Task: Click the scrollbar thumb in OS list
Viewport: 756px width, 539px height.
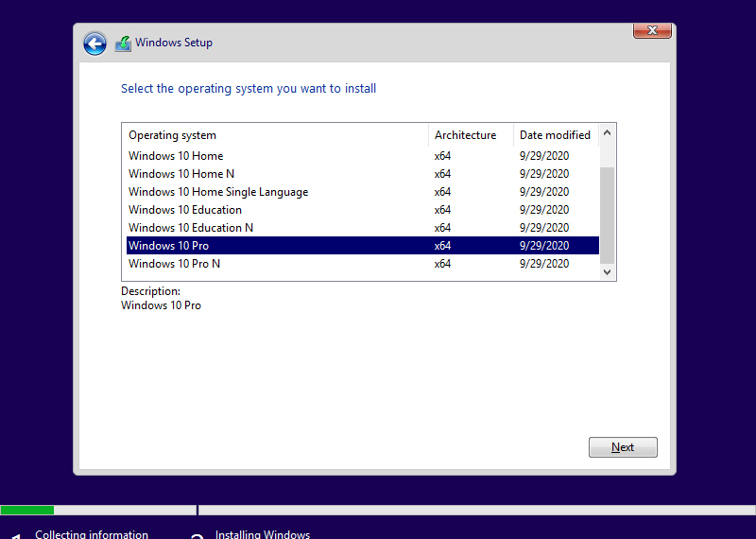Action: pyautogui.click(x=607, y=215)
